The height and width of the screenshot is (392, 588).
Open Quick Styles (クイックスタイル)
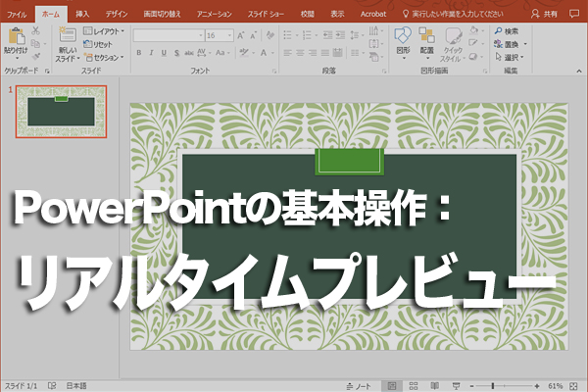pos(452,36)
